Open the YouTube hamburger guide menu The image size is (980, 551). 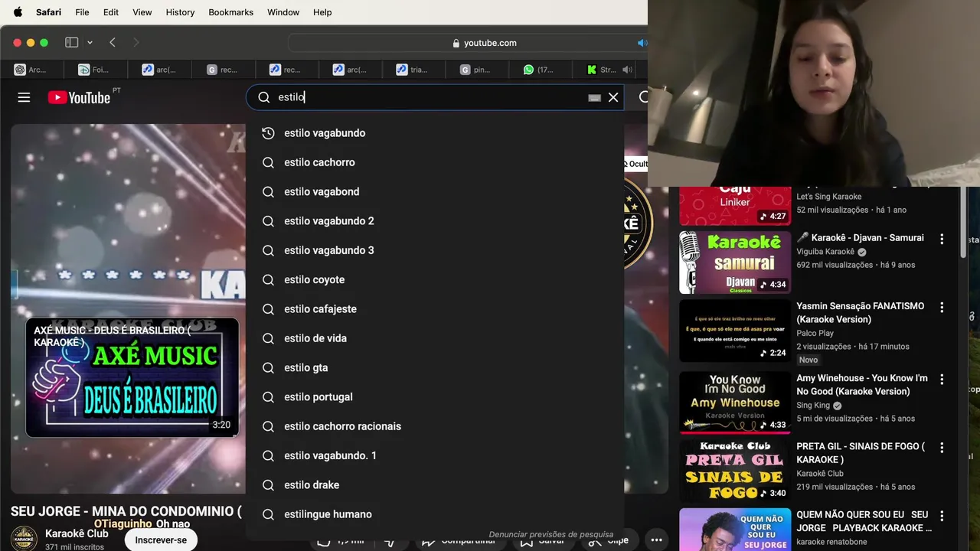coord(24,97)
